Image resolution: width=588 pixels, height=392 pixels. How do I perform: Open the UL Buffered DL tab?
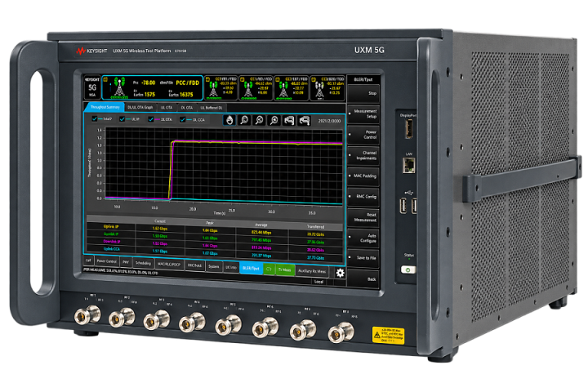(212, 108)
